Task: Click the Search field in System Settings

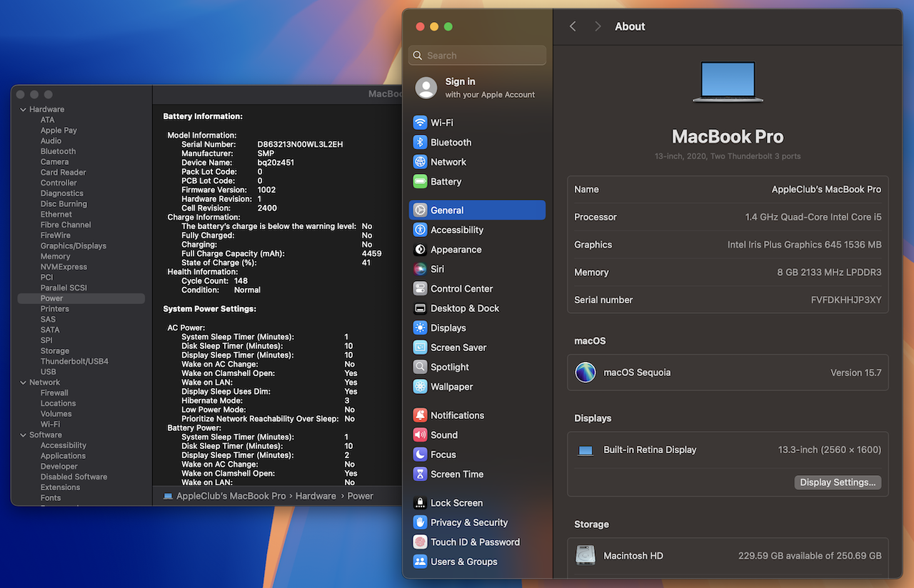Action: pyautogui.click(x=478, y=56)
